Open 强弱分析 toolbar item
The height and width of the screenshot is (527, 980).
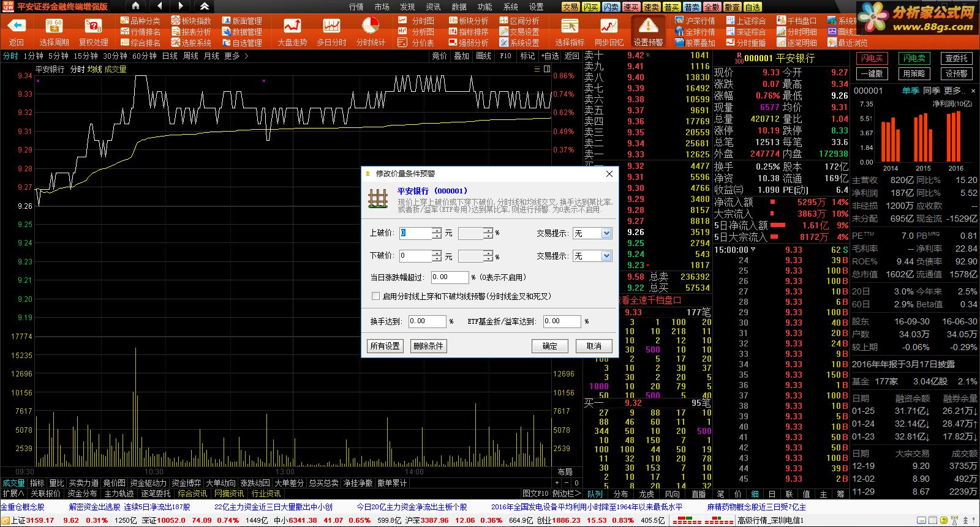point(469,43)
